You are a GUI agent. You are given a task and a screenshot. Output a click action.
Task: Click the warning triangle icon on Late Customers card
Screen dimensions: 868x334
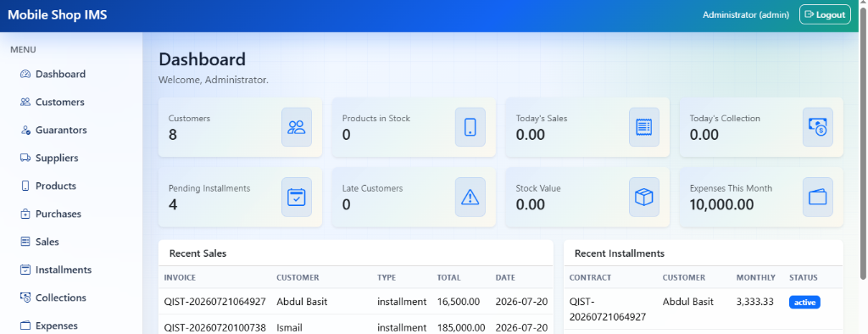point(470,198)
